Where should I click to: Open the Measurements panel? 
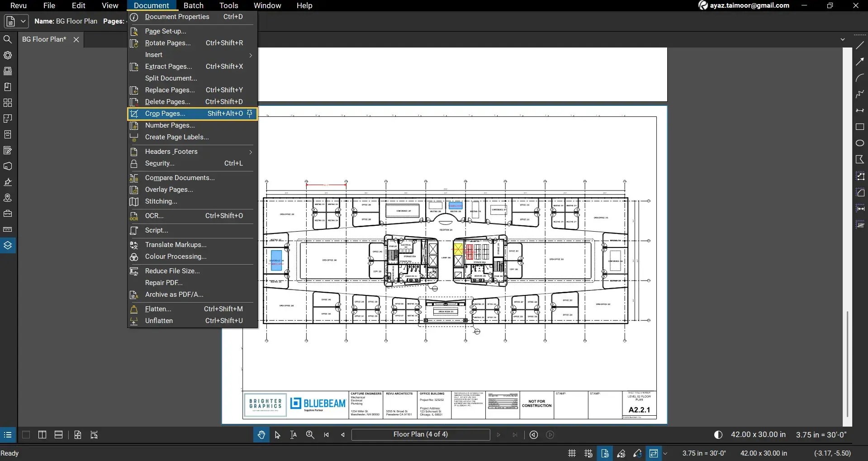[x=8, y=229]
